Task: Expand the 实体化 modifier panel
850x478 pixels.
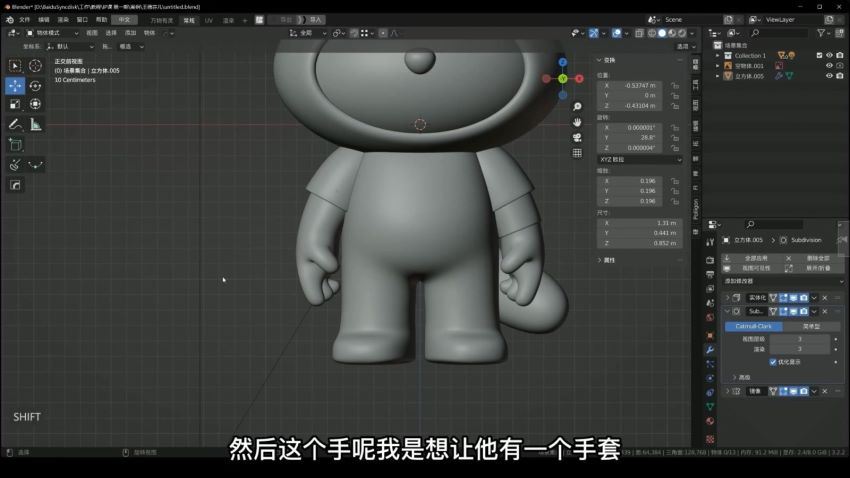Action: point(727,298)
